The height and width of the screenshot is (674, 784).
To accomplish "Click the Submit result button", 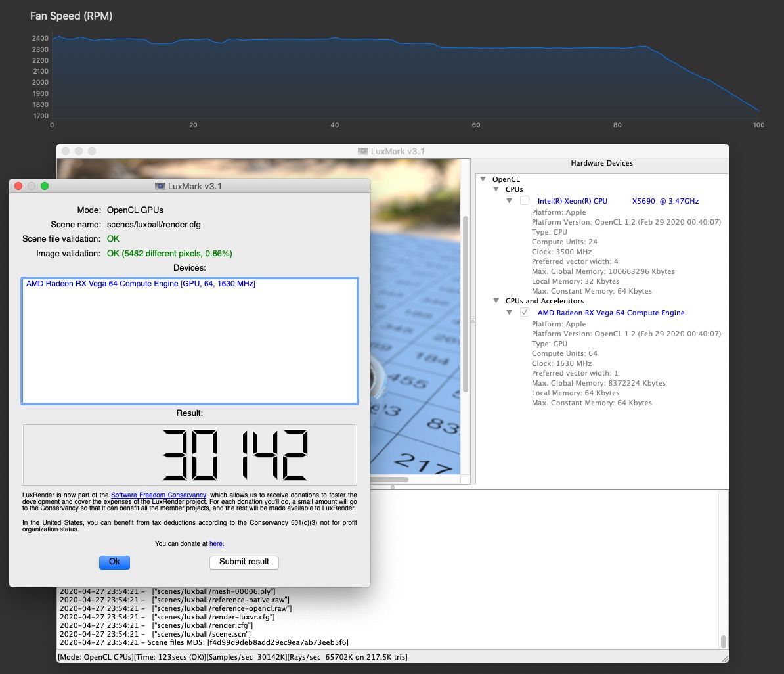I will (244, 562).
